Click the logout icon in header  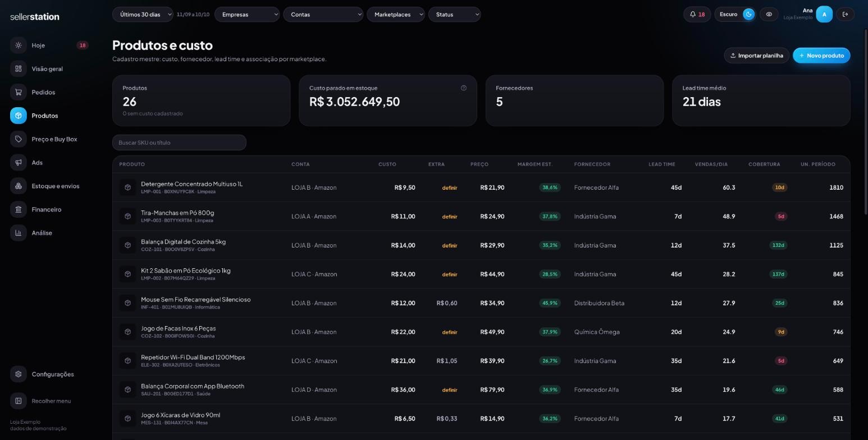pyautogui.click(x=845, y=15)
